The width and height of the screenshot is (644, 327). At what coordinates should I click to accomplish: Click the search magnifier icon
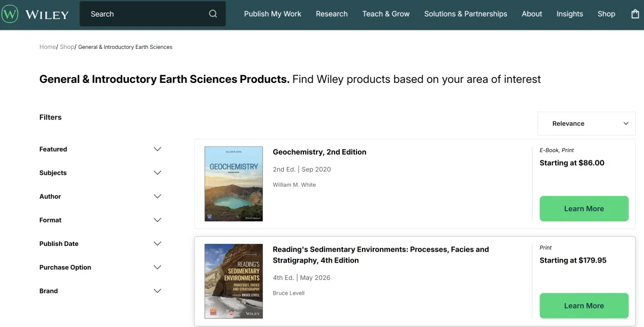point(213,14)
